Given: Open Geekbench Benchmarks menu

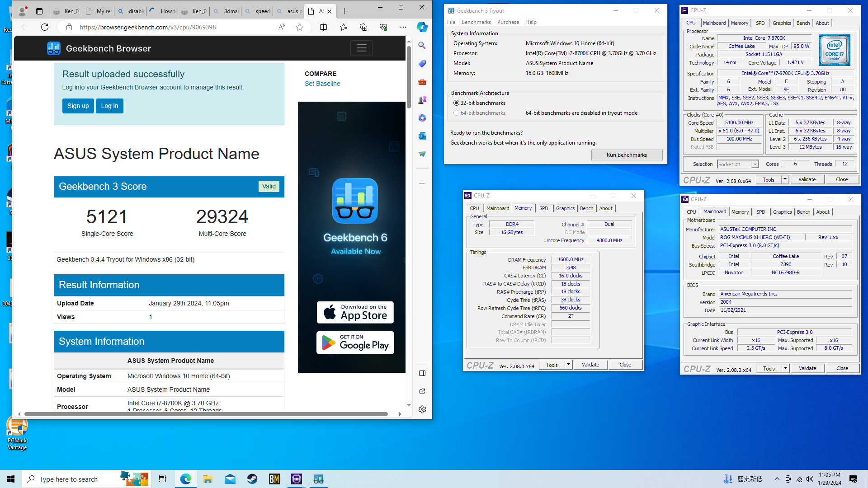Looking at the screenshot, I should coord(476,22).
